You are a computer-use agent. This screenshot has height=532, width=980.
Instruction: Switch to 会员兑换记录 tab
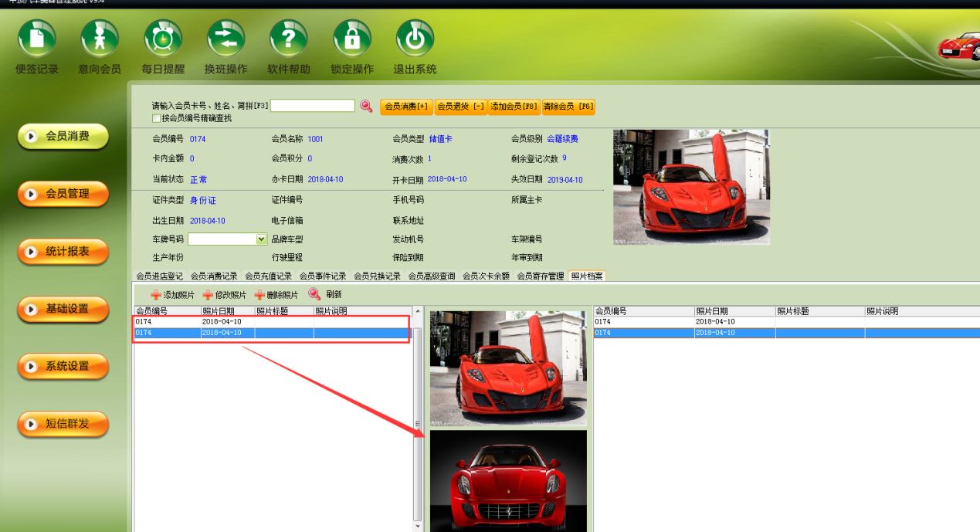click(378, 276)
